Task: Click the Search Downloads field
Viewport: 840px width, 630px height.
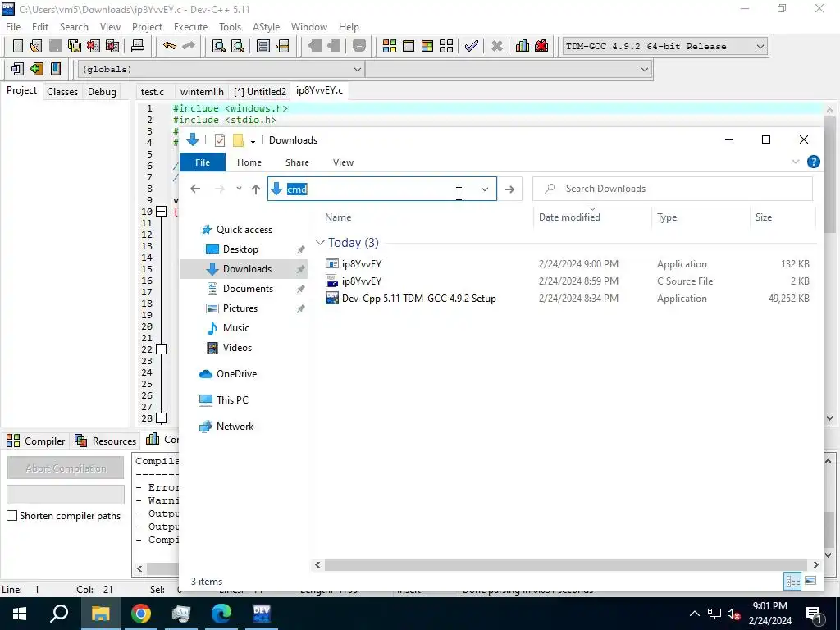Action: (x=673, y=189)
